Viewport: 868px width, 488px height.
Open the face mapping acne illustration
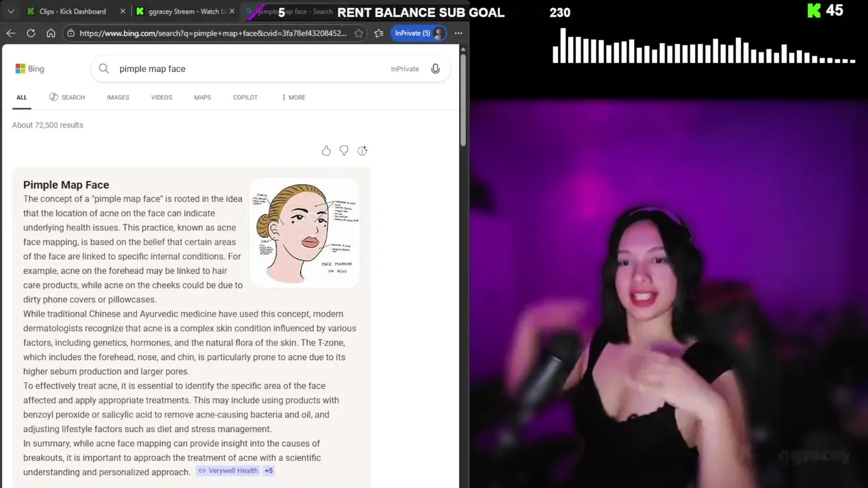[304, 232]
